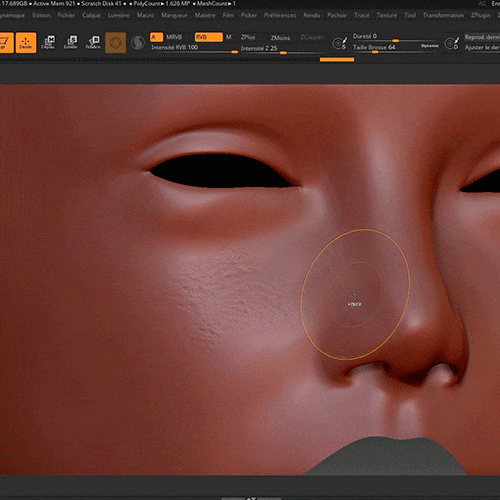
Task: Open the Calque menu
Action: (x=91, y=15)
